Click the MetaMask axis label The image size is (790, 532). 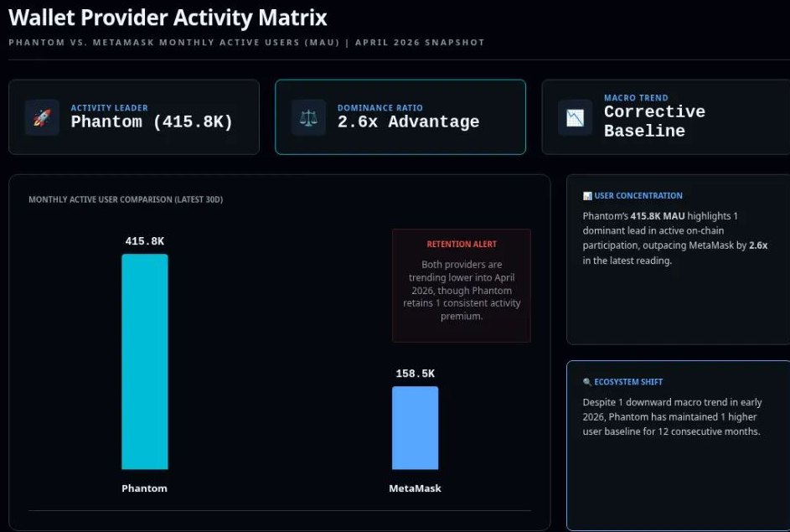pos(416,488)
